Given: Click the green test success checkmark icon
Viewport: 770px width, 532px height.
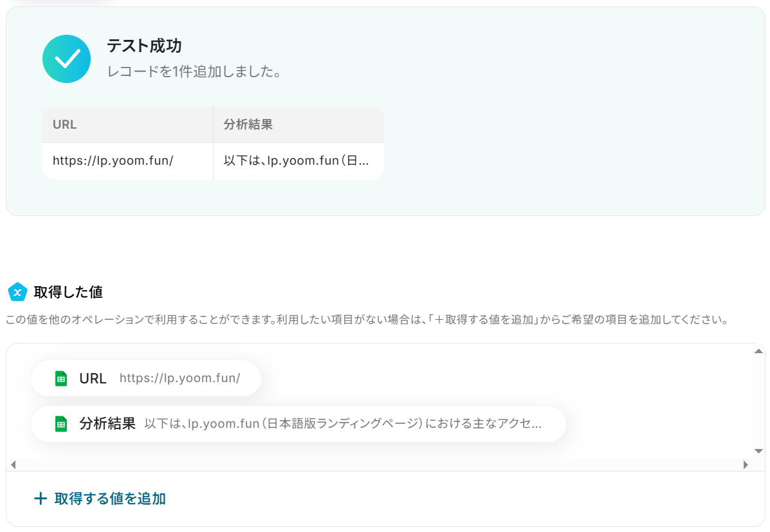Looking at the screenshot, I should 66,59.
